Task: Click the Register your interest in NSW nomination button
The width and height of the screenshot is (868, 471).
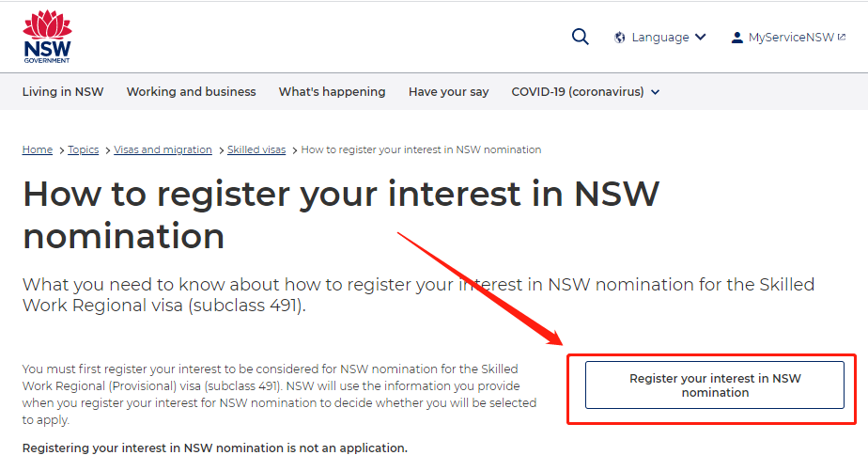Action: click(x=715, y=385)
